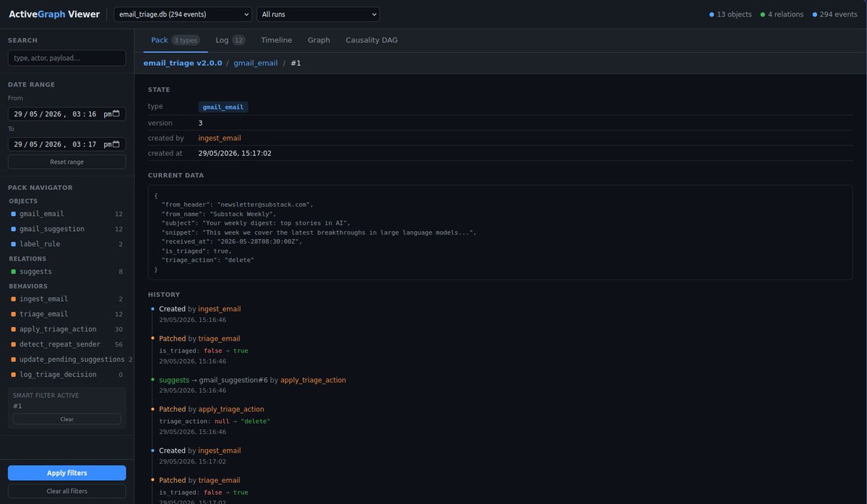Click the Reset range button

(67, 162)
